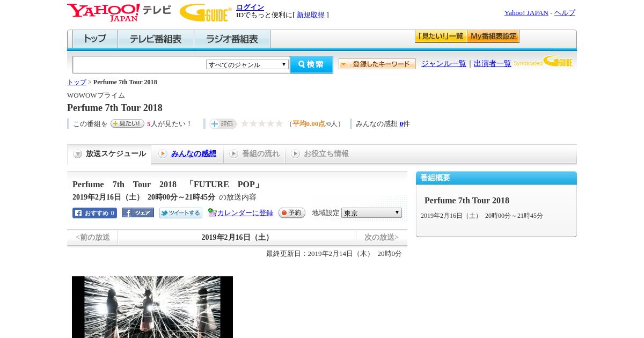Open the 地域設定 東京 dropdown
The image size is (644, 338).
pos(371,213)
